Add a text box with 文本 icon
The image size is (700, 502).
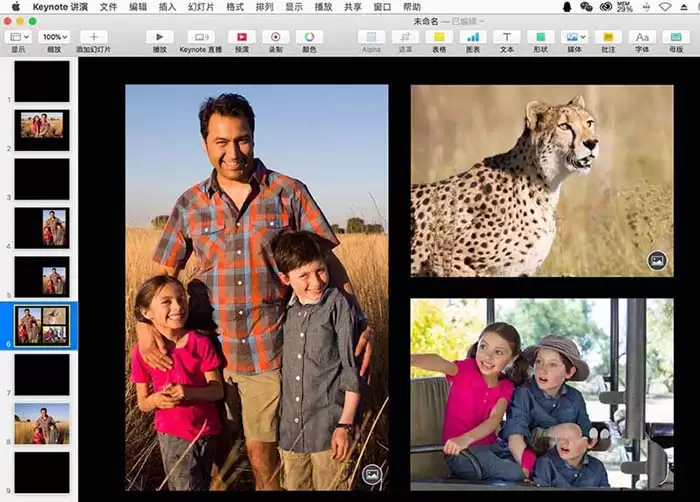pyautogui.click(x=507, y=37)
